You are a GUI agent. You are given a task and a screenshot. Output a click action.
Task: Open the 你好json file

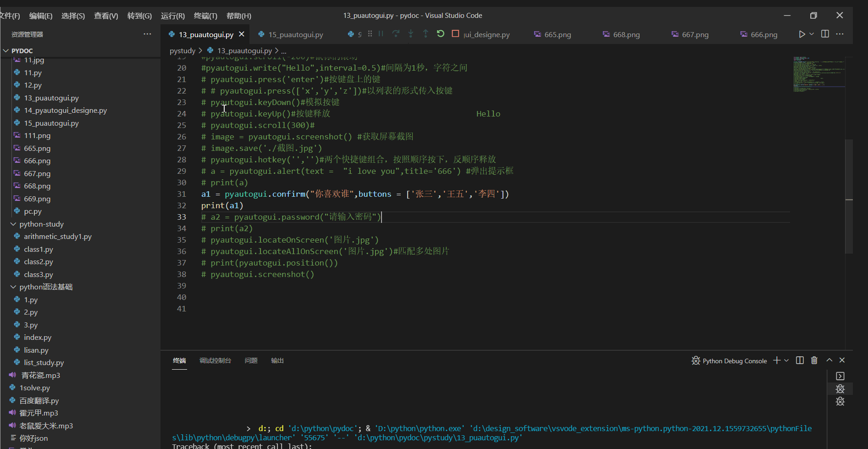[x=33, y=438]
